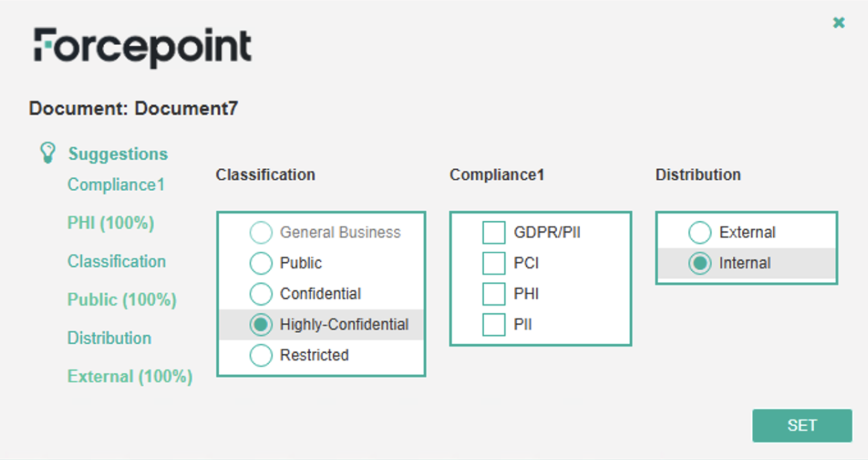
Task: Check the PHI compliance box
Action: pos(493,294)
